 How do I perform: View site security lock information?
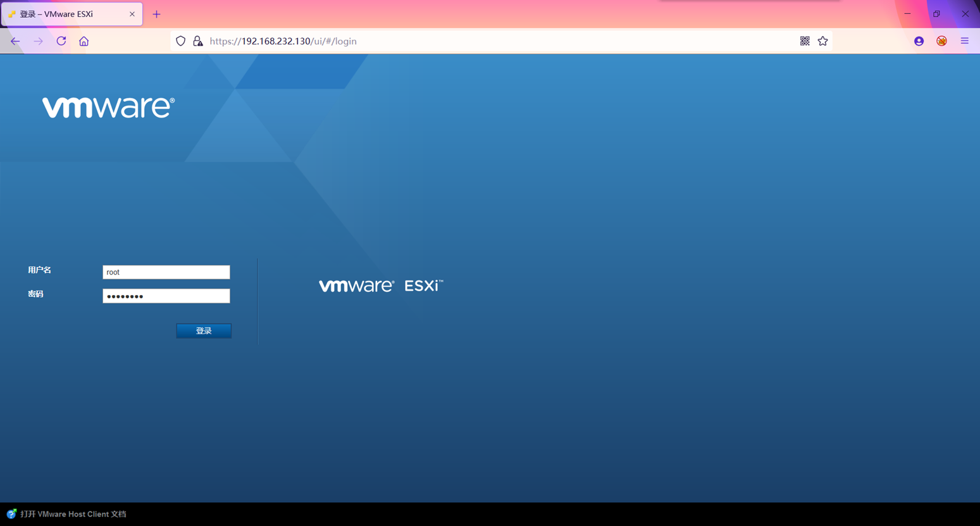[198, 41]
